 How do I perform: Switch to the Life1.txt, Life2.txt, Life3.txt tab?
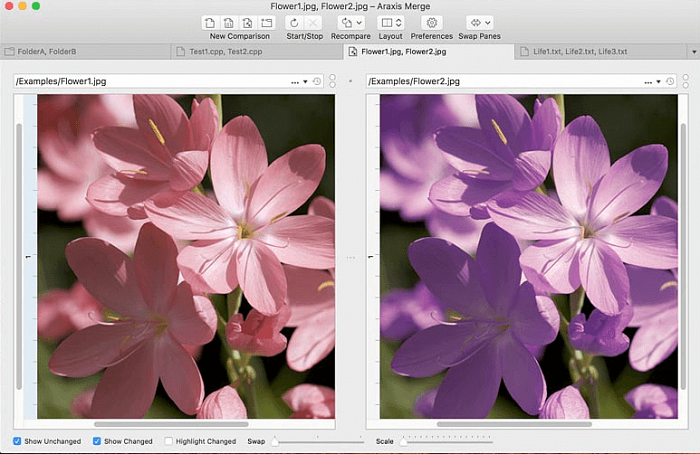pos(601,52)
